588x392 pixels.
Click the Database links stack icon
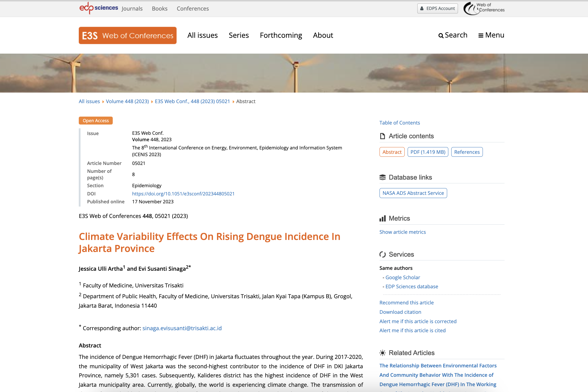[382, 177]
